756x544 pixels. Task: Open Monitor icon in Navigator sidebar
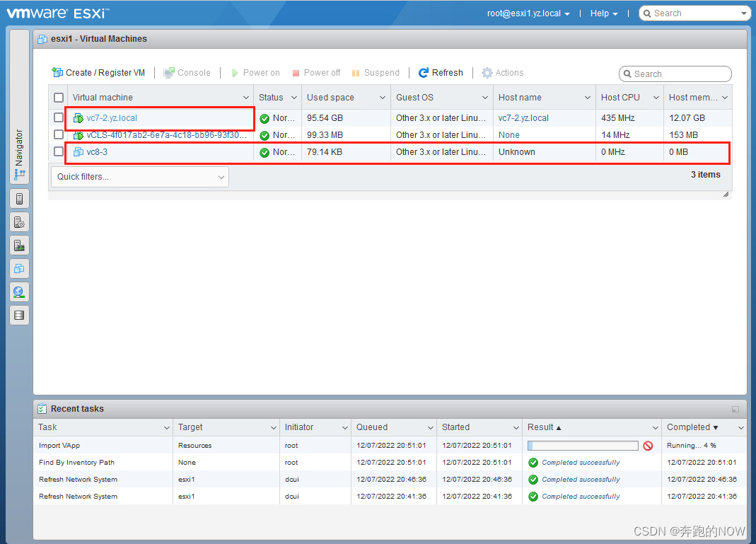click(x=19, y=245)
